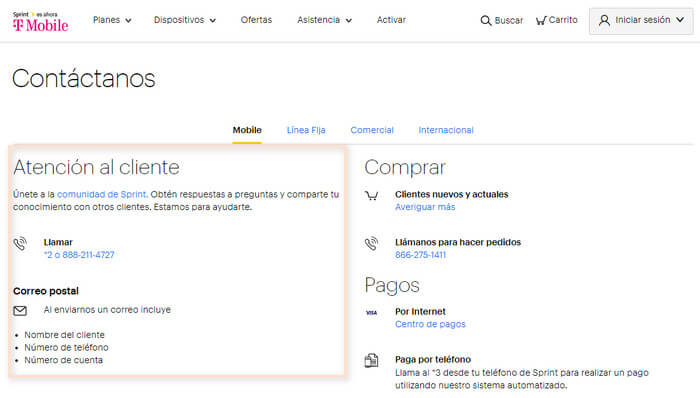The width and height of the screenshot is (700, 398).
Task: Click the Nombre del cliente list item
Action: pyautogui.click(x=64, y=335)
